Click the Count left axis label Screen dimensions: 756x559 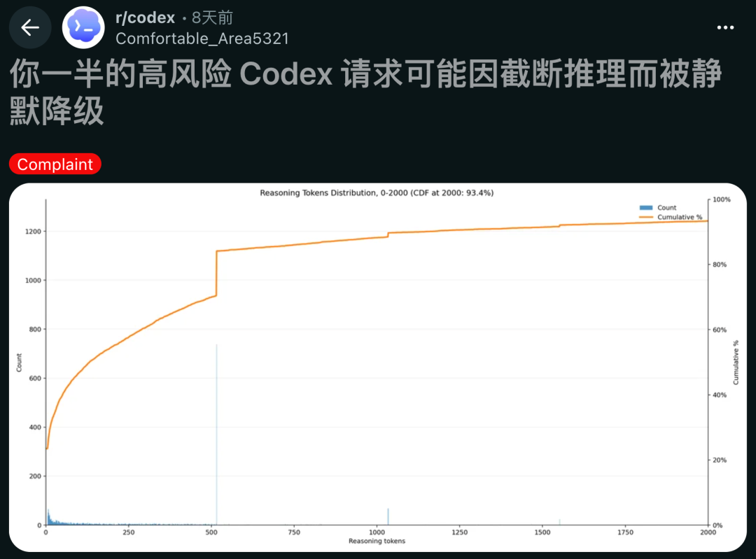tap(19, 362)
